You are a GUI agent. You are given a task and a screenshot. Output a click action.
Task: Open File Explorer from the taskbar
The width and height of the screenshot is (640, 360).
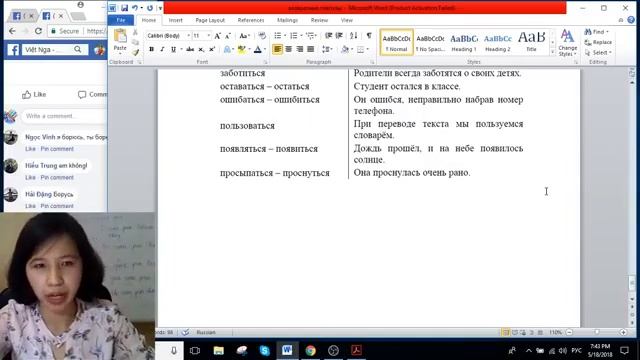tap(219, 350)
